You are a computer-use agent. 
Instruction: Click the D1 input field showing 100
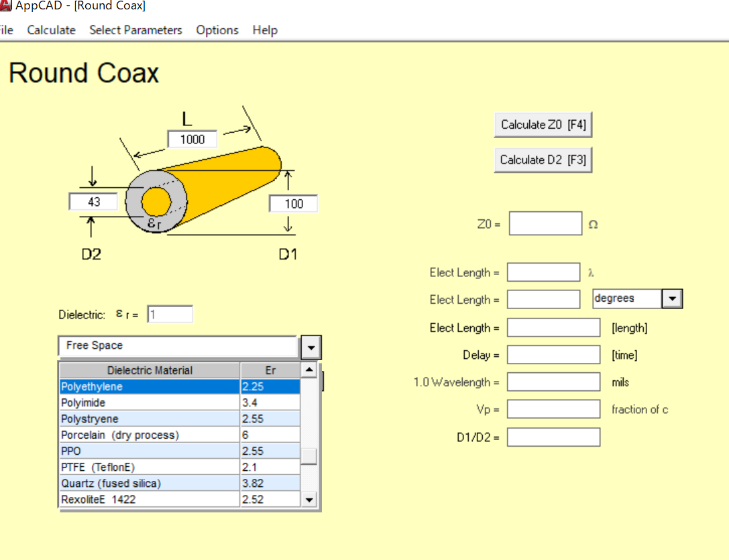[x=294, y=204]
